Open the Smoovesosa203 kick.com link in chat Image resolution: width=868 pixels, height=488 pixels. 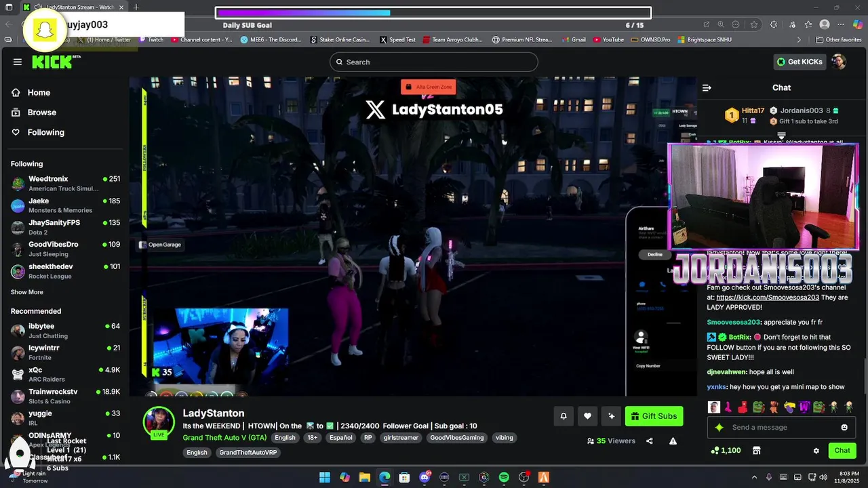(x=768, y=298)
